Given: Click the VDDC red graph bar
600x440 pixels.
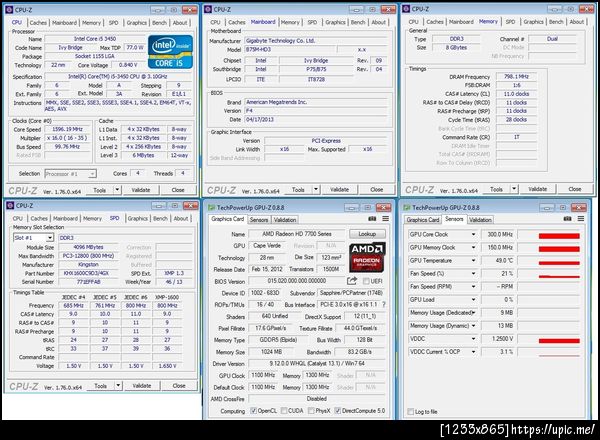Looking at the screenshot, I should click(559, 341).
